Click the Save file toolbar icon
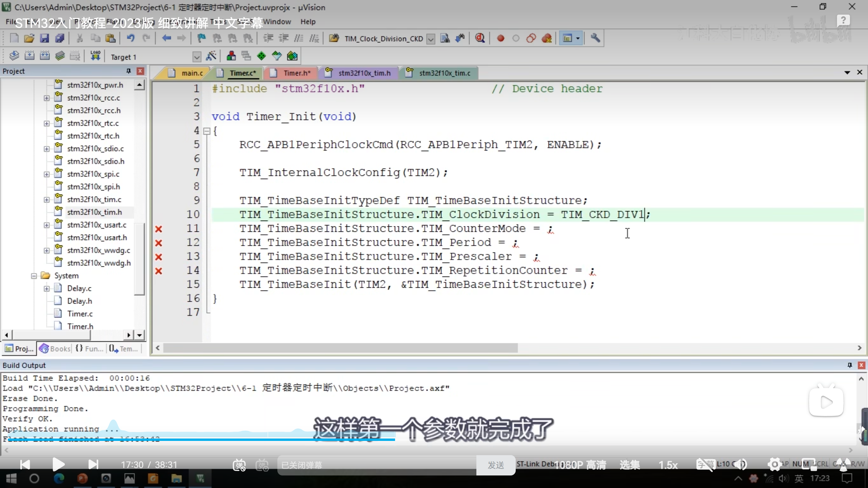The image size is (868, 488). 44,38
